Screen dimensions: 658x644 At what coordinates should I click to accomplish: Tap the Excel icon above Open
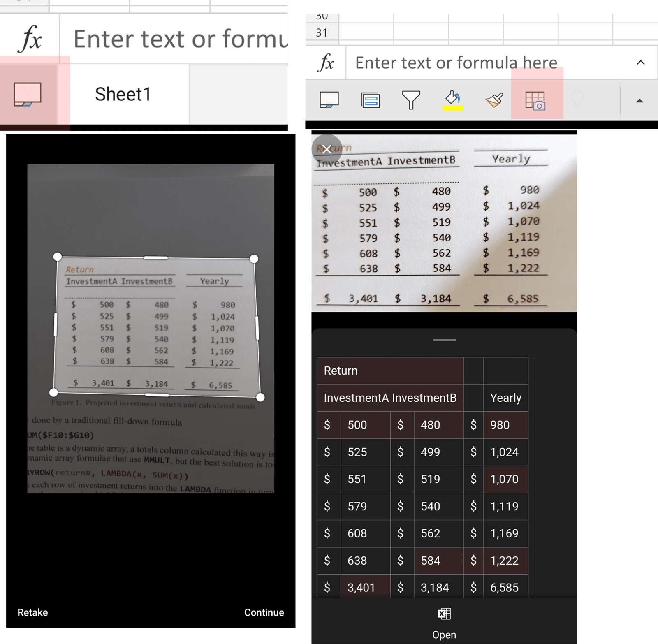pyautogui.click(x=444, y=614)
